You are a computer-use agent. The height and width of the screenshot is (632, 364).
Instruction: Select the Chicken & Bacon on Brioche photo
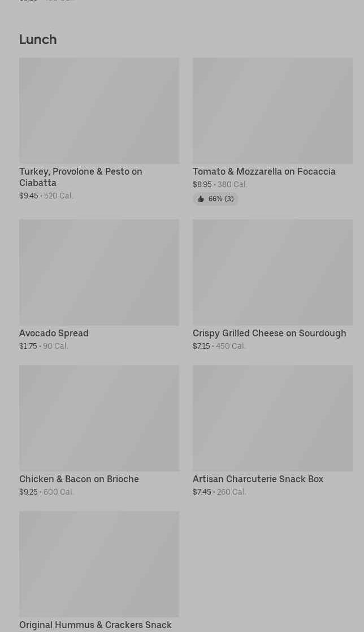tap(99, 418)
